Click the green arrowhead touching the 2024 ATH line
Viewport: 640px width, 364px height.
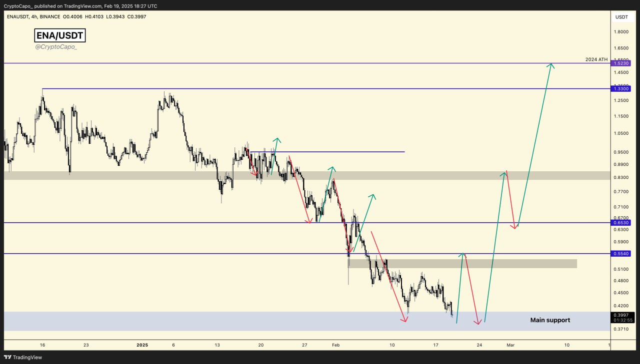point(551,66)
